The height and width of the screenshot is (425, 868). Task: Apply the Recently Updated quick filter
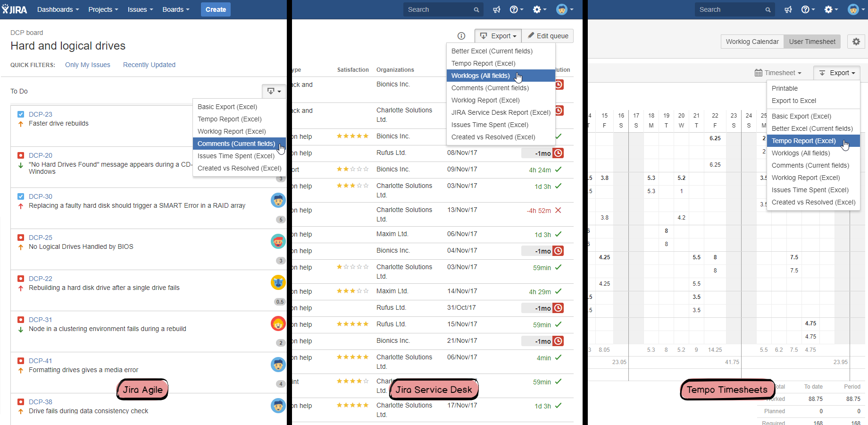point(149,65)
